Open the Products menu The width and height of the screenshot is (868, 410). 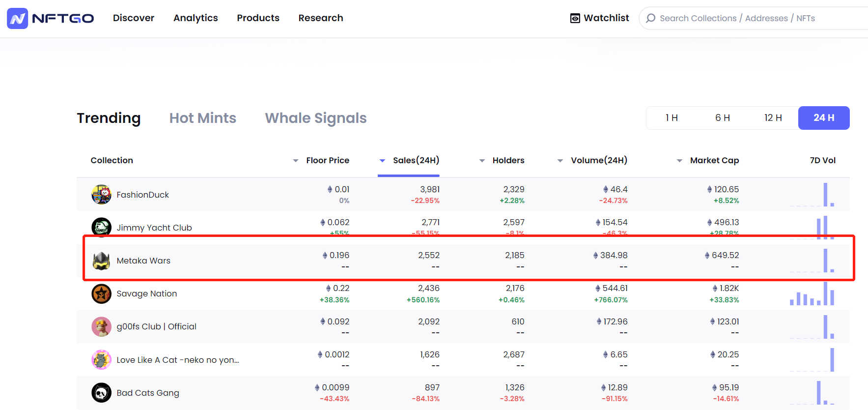point(258,18)
